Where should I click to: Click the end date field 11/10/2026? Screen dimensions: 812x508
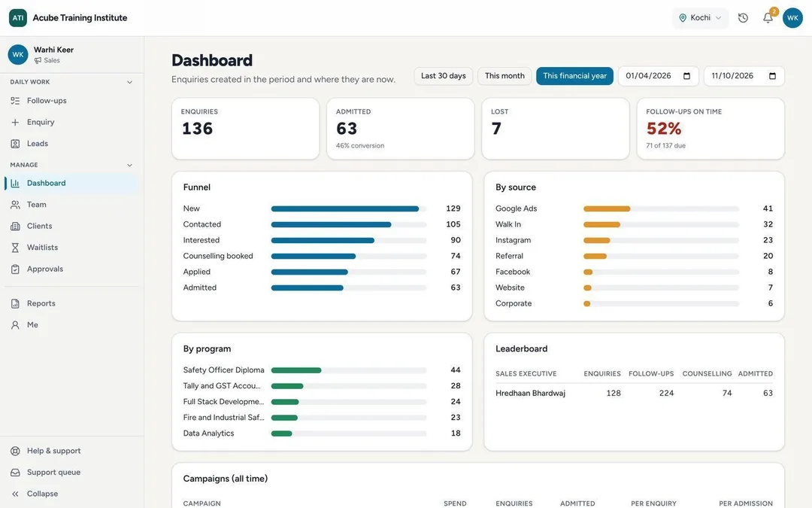point(744,76)
